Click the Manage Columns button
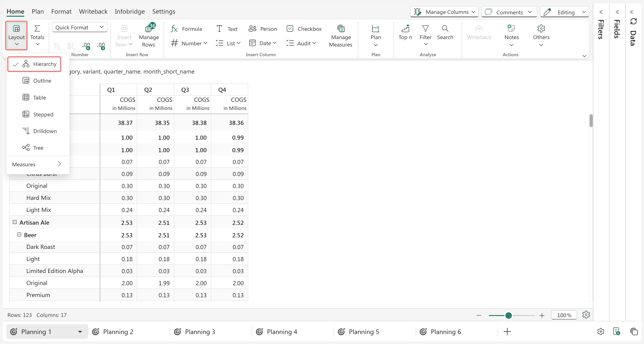 click(x=444, y=12)
